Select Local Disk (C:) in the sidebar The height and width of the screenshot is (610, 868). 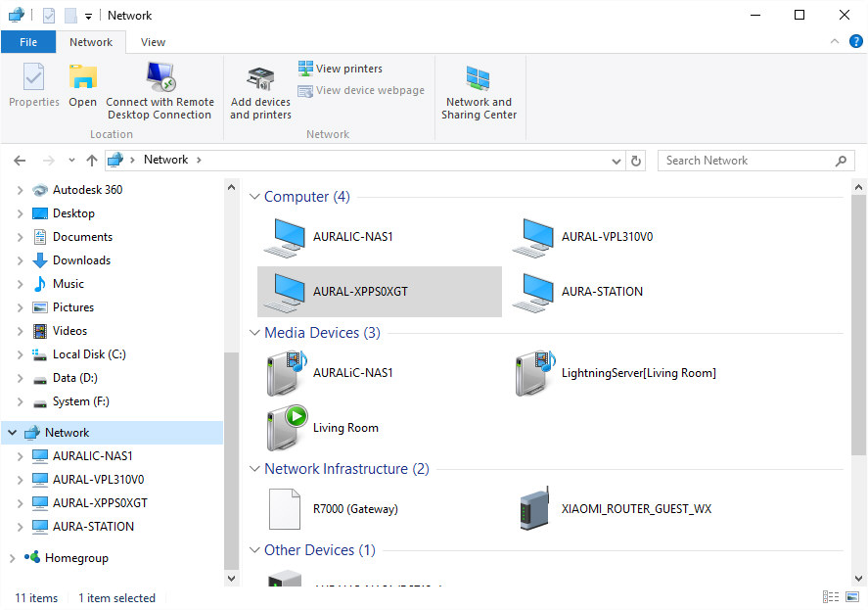89,354
